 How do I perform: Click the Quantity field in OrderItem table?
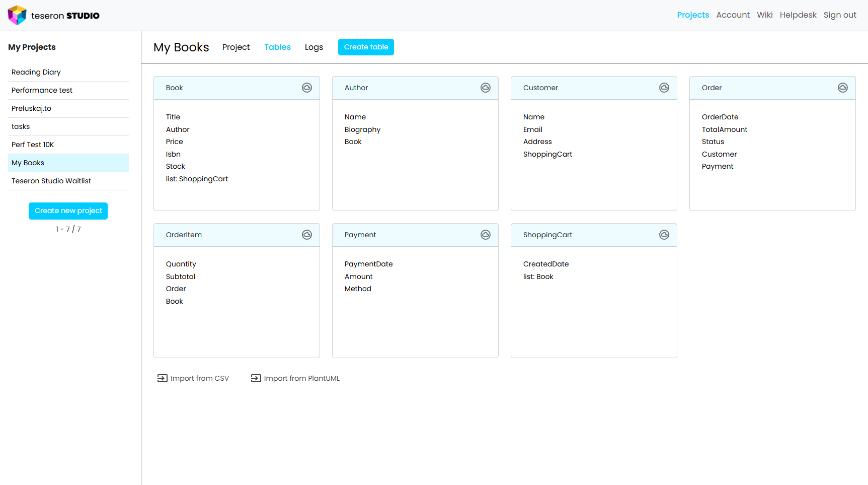point(181,264)
